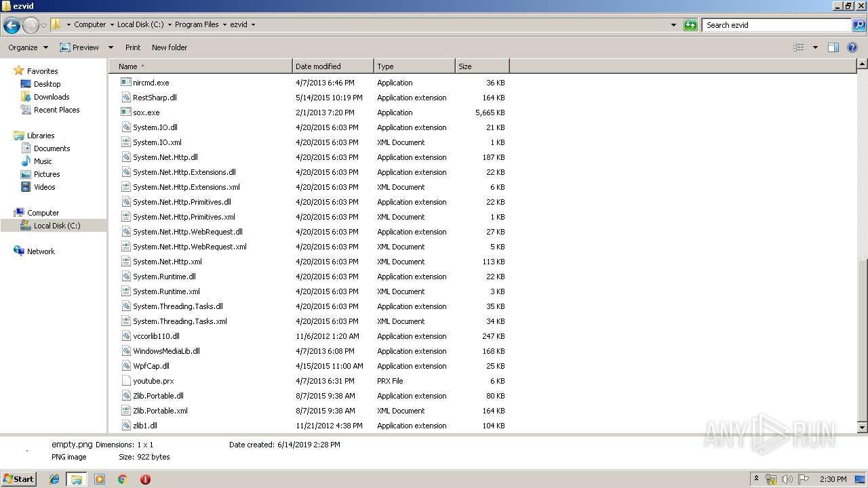Open Favorites in navigation pane
The image size is (868, 488).
[42, 70]
